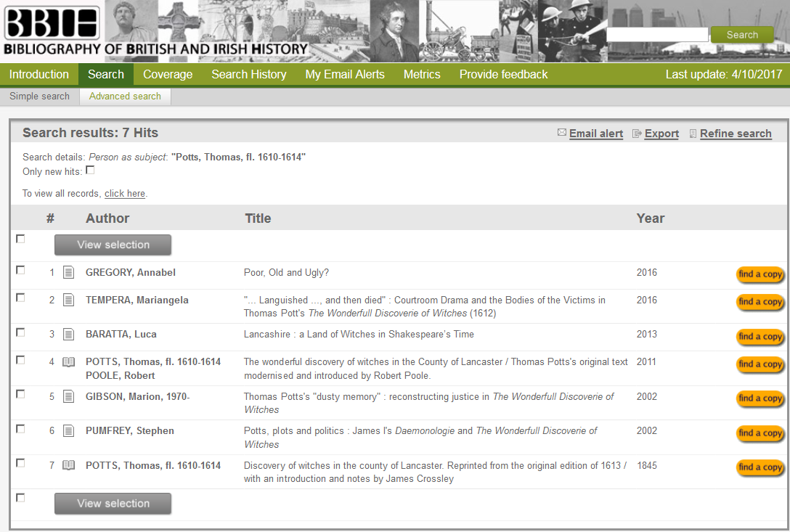790x532 pixels.
Task: Click the BBIH logo in header
Action: (52, 24)
